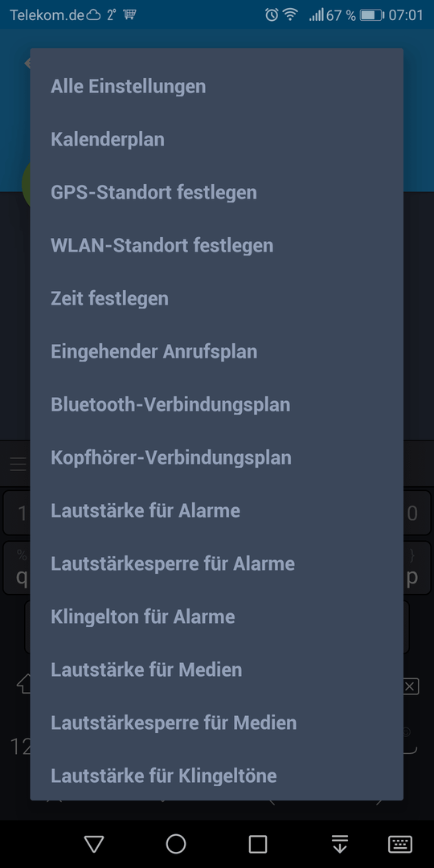434x868 pixels.
Task: Tap the alarm clock status bar icon
Action: coord(272,15)
